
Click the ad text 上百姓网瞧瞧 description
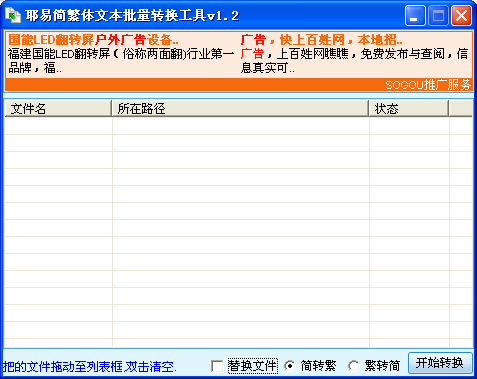[354, 61]
